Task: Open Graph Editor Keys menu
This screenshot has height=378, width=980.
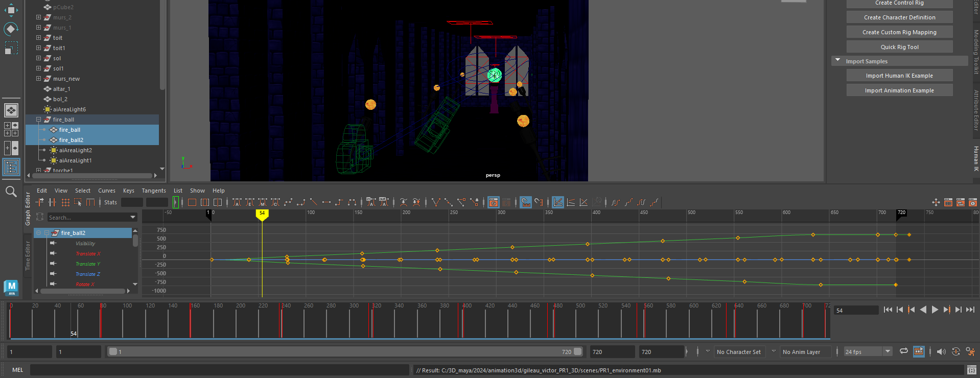Action: [129, 191]
